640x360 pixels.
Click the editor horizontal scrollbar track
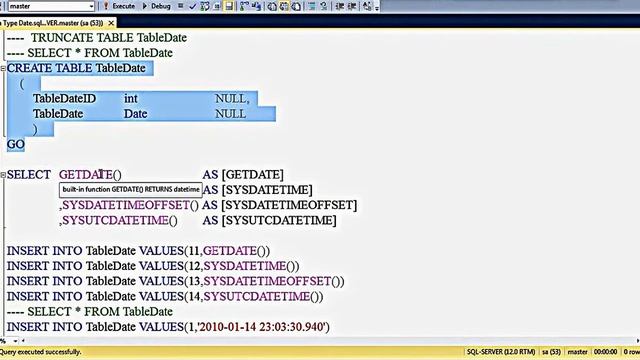point(330,340)
